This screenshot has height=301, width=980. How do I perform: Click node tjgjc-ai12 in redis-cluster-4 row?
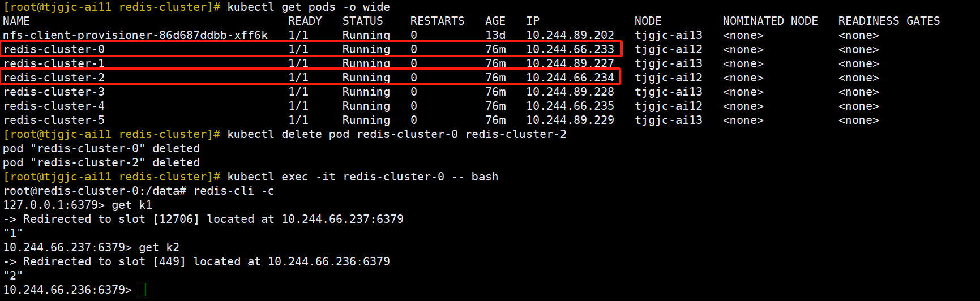tap(669, 106)
